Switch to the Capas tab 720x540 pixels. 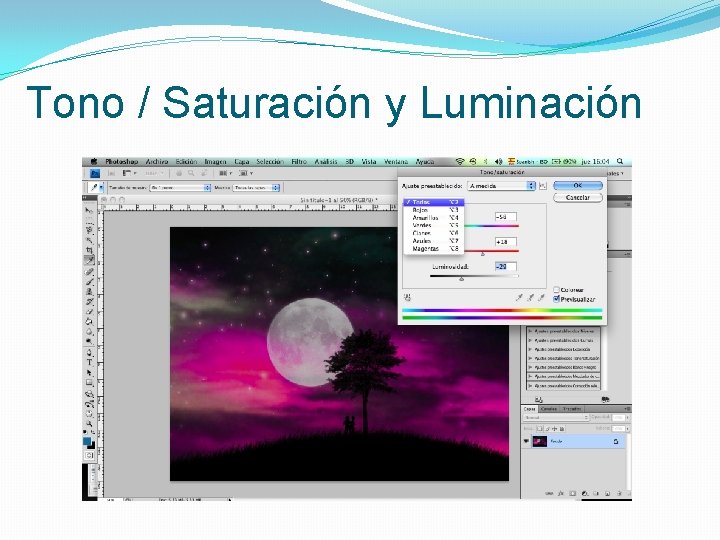click(x=529, y=409)
